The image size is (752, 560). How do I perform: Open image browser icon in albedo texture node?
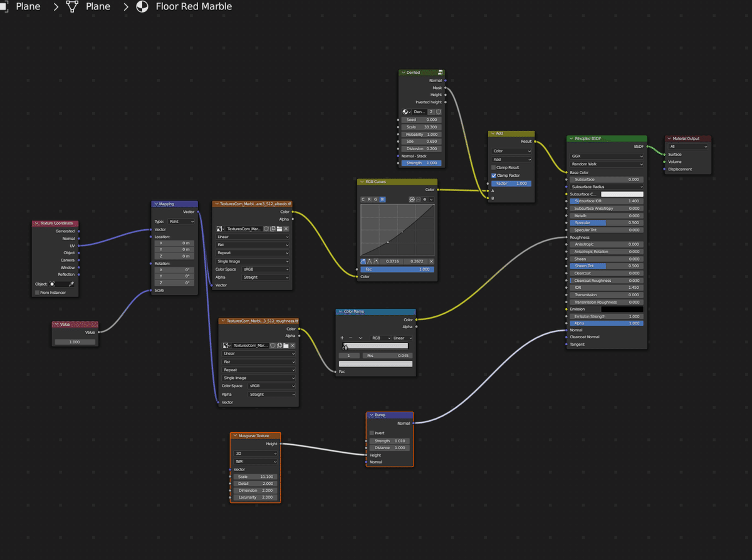click(221, 229)
